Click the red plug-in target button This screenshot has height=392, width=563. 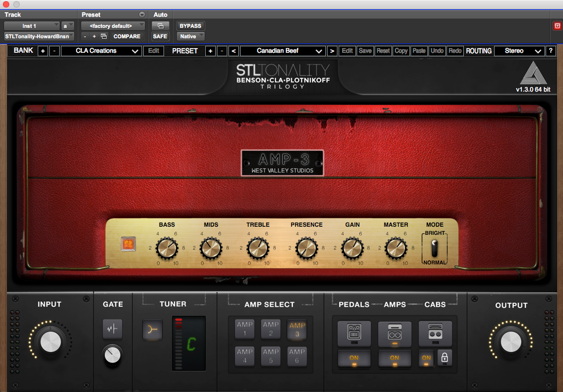tap(557, 26)
